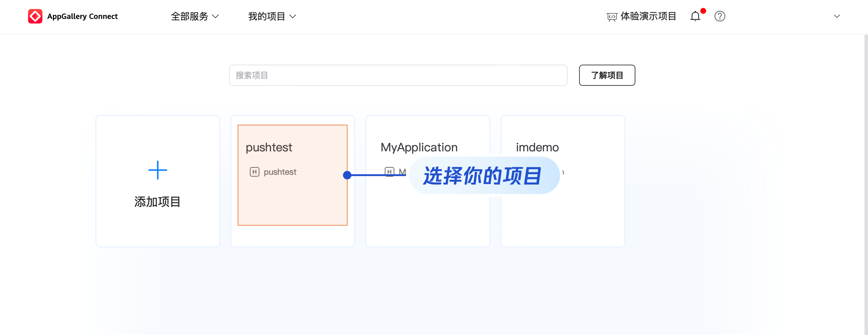Screen dimensions: 868x336
Task: Open the imdemo project card
Action: tap(563, 181)
